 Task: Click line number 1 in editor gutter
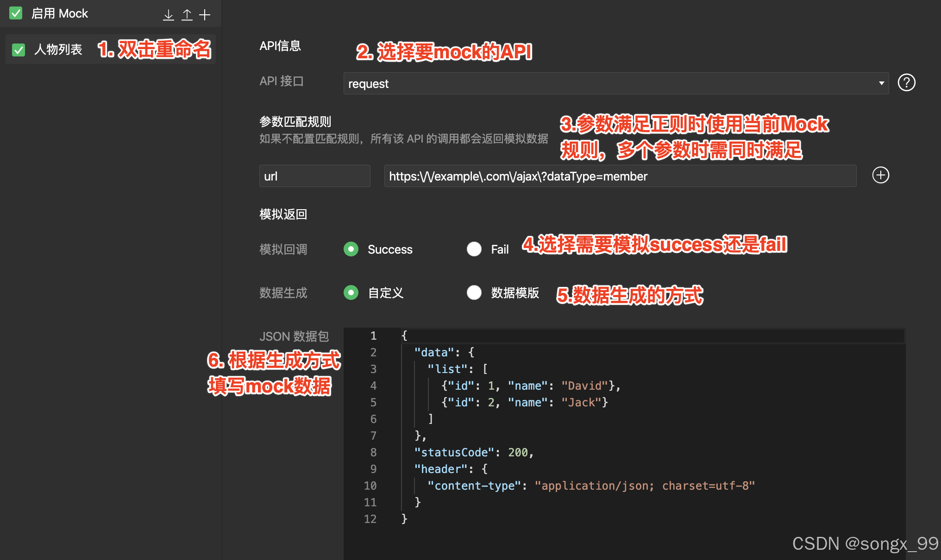point(373,336)
